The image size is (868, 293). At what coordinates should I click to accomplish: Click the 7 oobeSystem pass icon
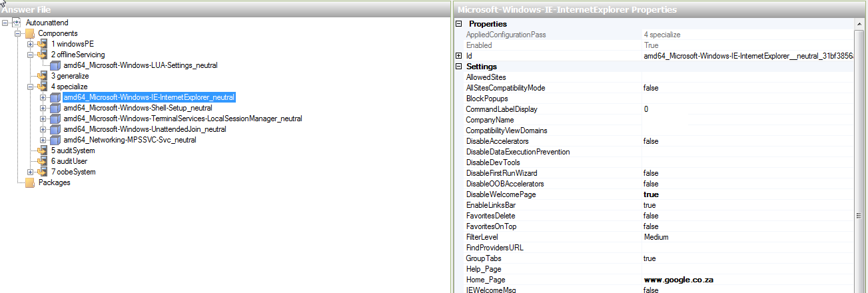click(42, 172)
